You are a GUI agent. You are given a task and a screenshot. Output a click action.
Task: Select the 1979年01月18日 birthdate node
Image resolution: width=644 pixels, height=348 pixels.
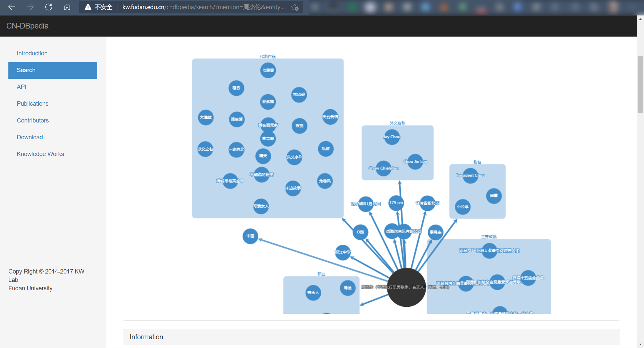(366, 204)
